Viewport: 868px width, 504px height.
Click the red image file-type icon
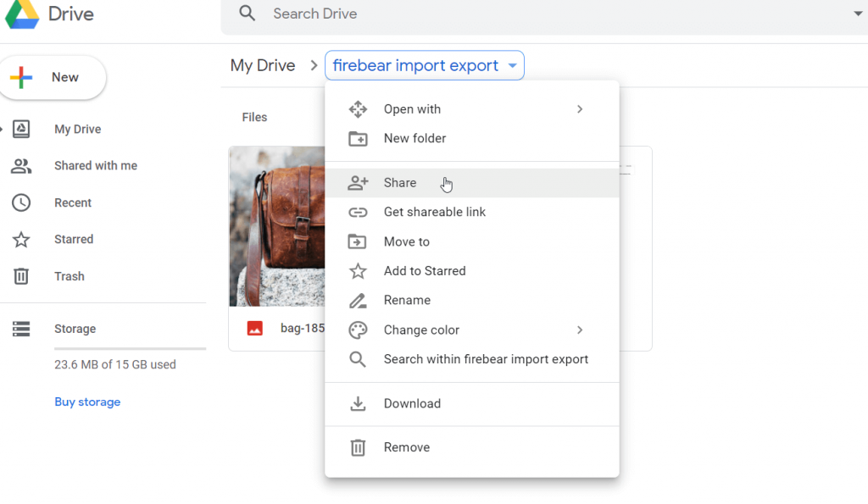254,328
